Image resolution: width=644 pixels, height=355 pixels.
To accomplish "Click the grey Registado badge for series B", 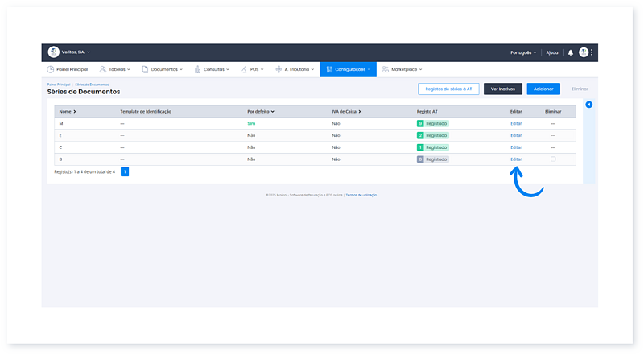I will pos(432,159).
